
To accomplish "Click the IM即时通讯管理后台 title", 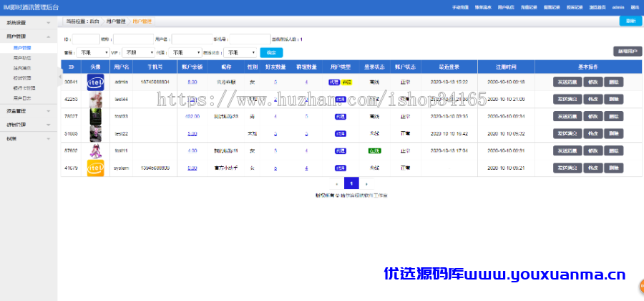I will tap(31, 8).
